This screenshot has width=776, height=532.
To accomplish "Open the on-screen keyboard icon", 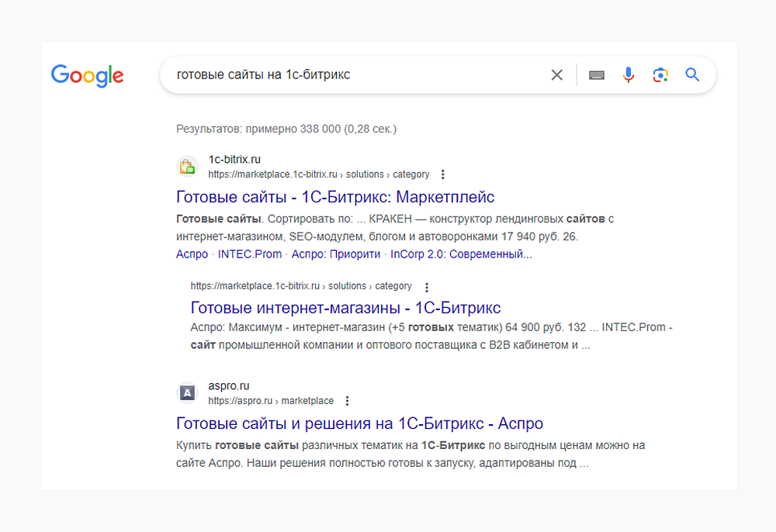I will click(x=596, y=74).
